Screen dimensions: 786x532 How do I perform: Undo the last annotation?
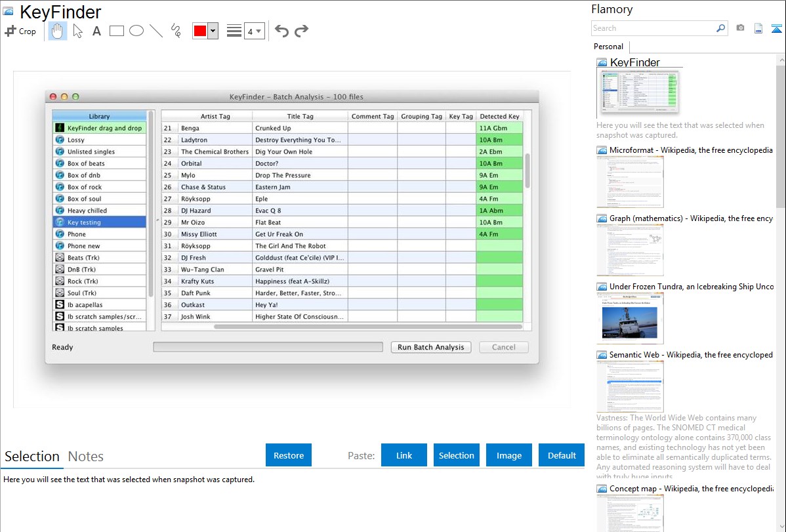click(281, 31)
